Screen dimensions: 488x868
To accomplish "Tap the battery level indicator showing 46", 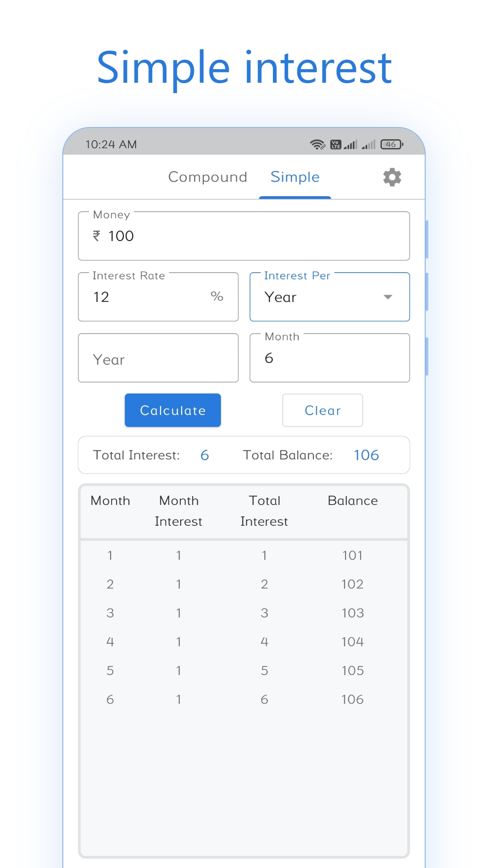I will click(x=391, y=144).
